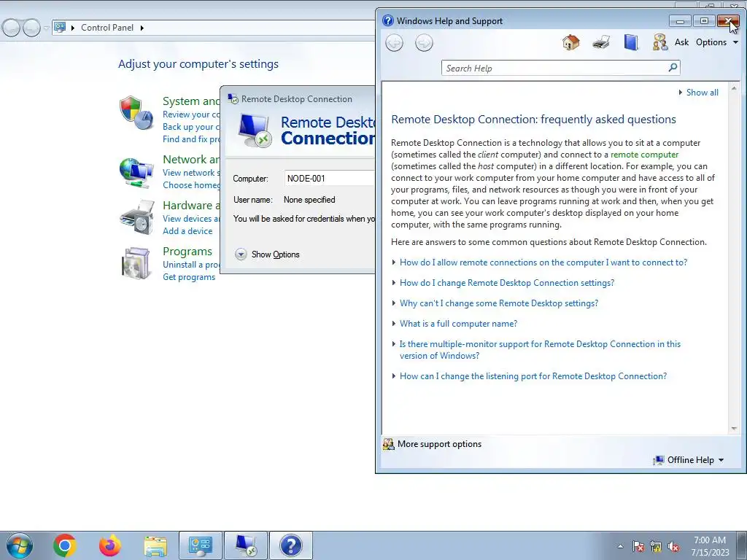Switch to Help and Support taskbar button

pos(291,545)
